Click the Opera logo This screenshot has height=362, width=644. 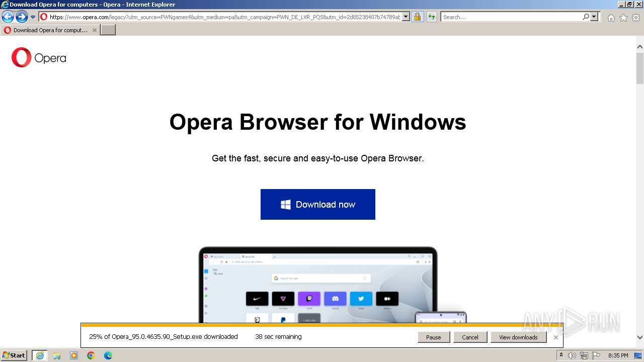coord(39,58)
